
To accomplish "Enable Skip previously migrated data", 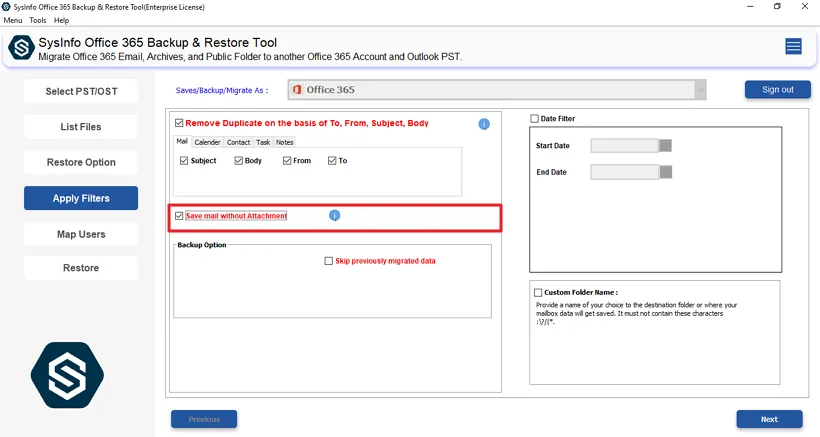I will [x=328, y=261].
